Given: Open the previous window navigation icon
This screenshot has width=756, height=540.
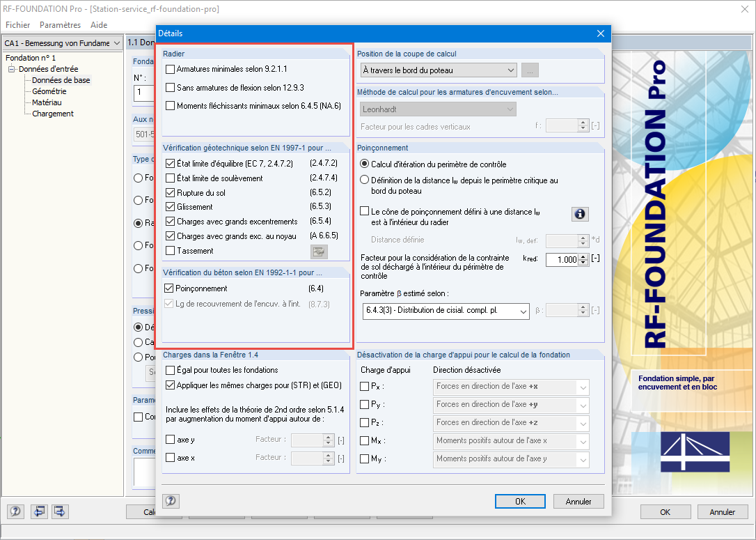Looking at the screenshot, I should click(x=39, y=511).
